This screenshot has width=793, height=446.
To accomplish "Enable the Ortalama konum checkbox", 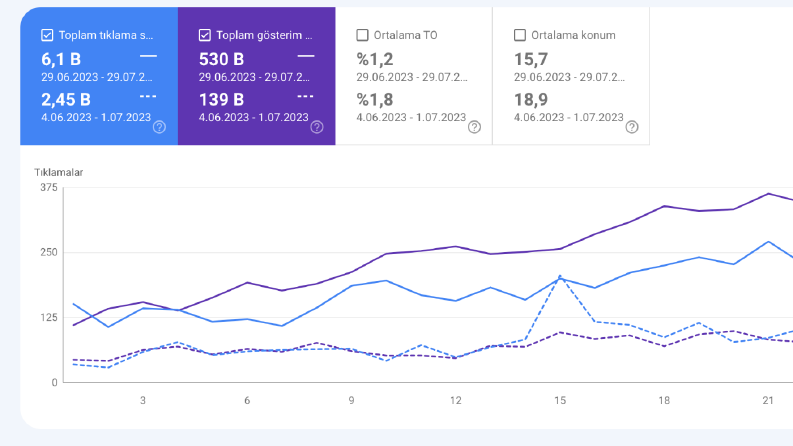I will pyautogui.click(x=519, y=35).
